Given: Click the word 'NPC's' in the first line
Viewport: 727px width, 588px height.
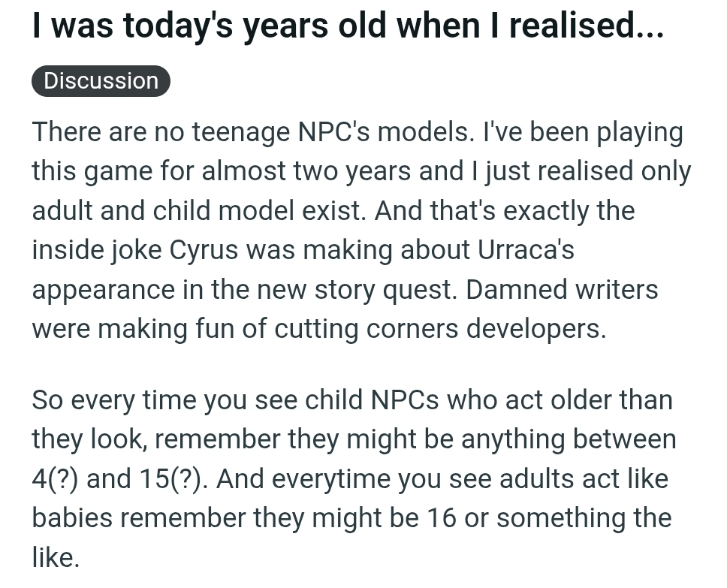Looking at the screenshot, I should tap(333, 131).
